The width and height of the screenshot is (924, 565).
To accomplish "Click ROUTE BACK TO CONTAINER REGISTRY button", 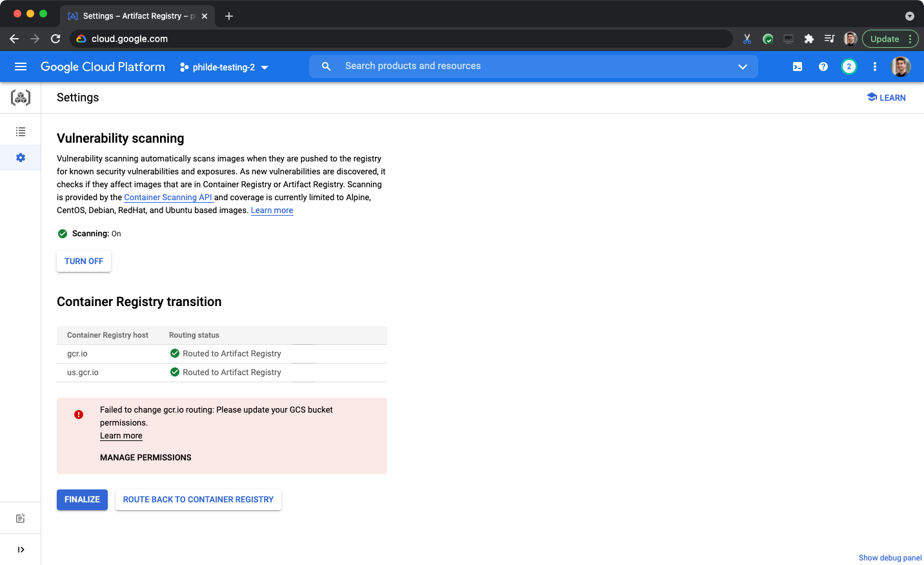I will (x=198, y=500).
